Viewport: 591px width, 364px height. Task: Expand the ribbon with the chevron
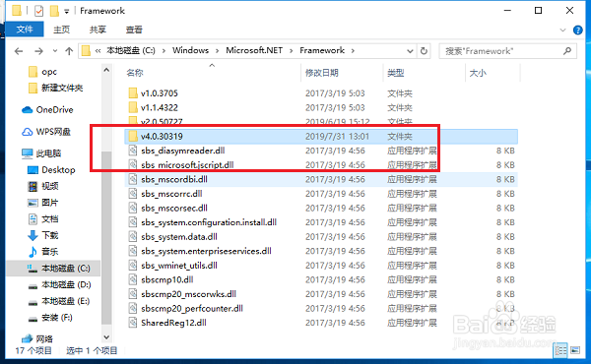coord(562,30)
